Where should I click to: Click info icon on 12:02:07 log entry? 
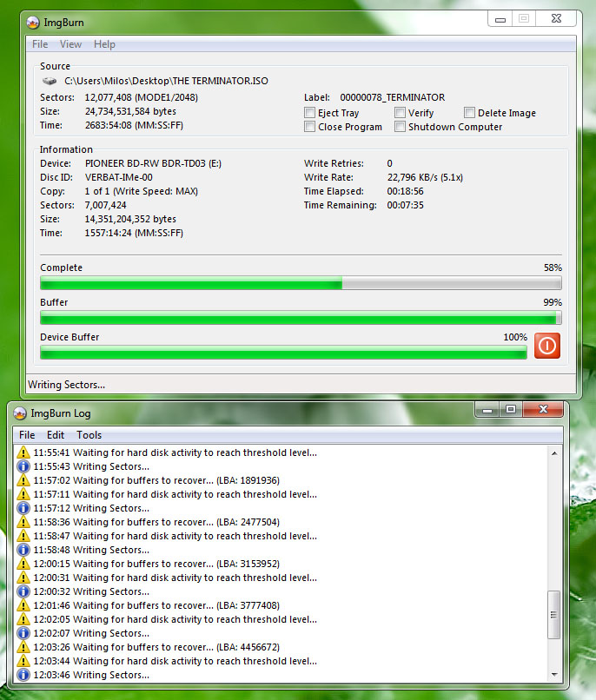click(x=23, y=633)
